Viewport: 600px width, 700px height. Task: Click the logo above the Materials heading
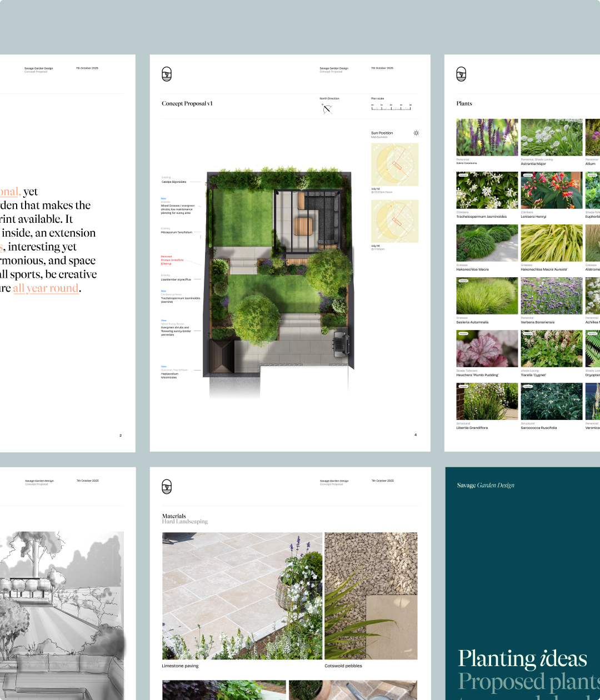coord(166,486)
